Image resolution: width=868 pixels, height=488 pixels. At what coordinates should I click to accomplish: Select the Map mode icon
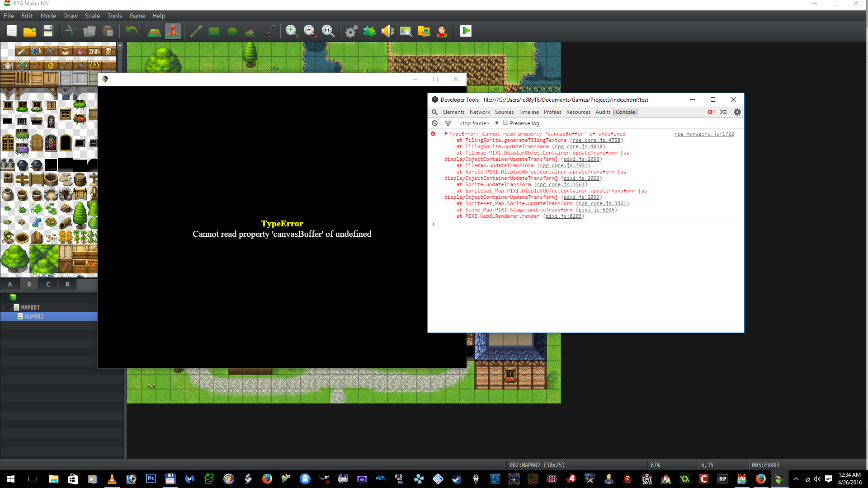155,31
